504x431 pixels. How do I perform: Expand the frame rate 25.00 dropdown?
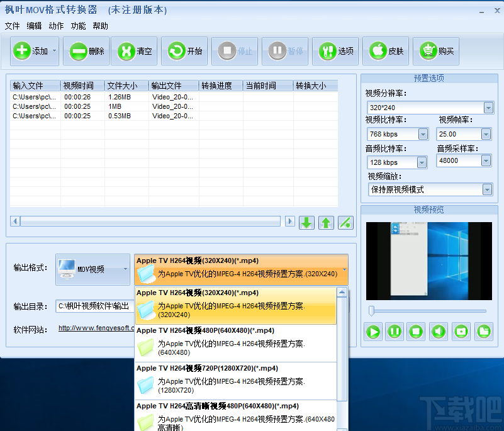click(x=486, y=134)
